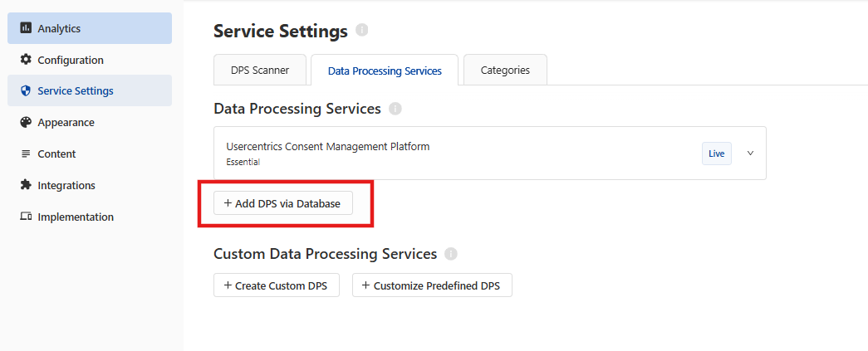This screenshot has height=351, width=868.
Task: Click the Analytics bar chart icon
Action: pos(26,27)
